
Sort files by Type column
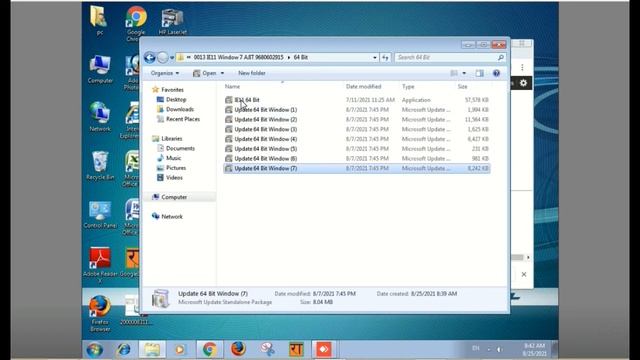click(408, 87)
